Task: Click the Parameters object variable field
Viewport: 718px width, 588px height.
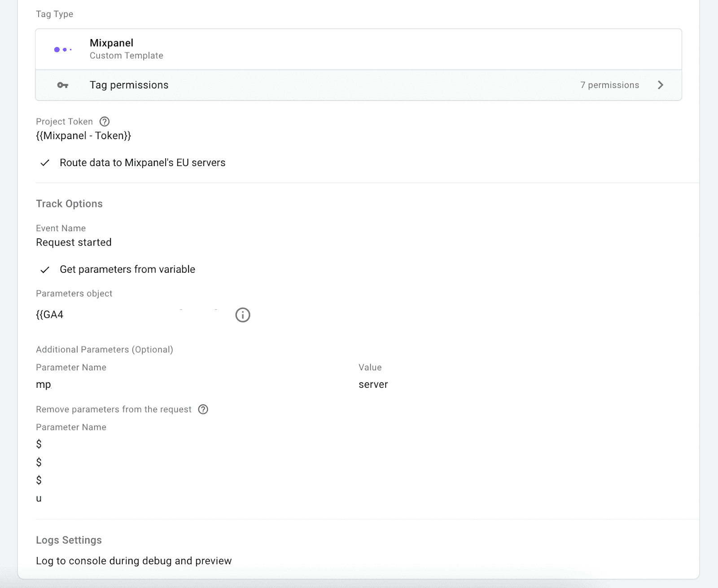Action: (112, 314)
